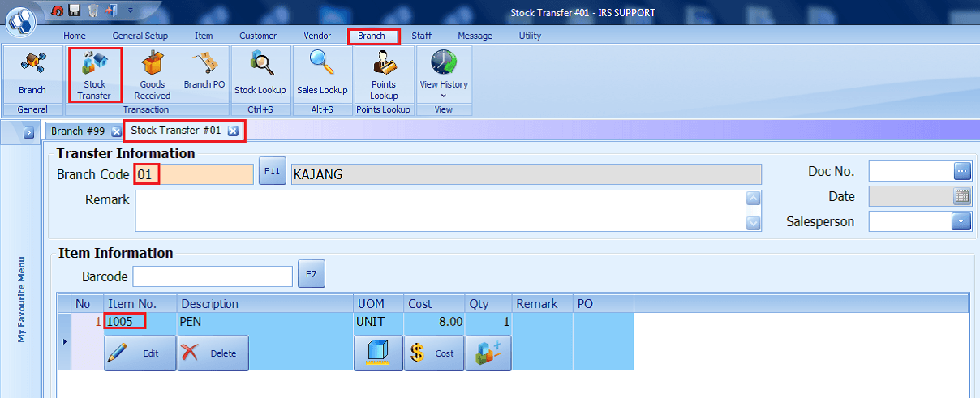
Task: Click the F7 item lookup button
Action: click(x=312, y=274)
